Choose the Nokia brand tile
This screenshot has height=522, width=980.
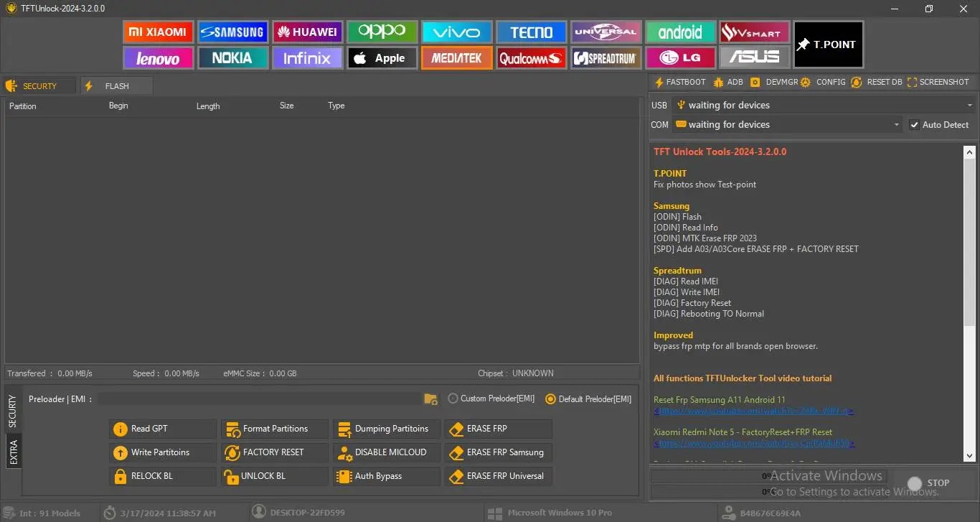[x=232, y=58]
